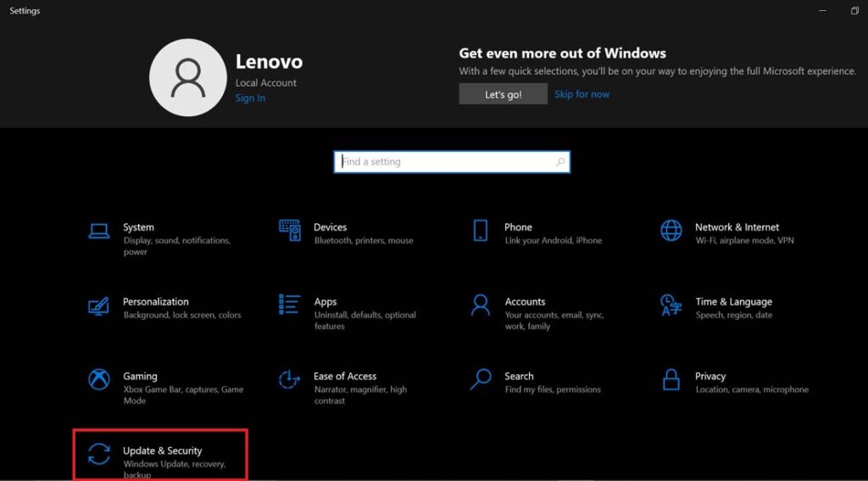Click the Sign In link
The image size is (868, 481).
(250, 98)
